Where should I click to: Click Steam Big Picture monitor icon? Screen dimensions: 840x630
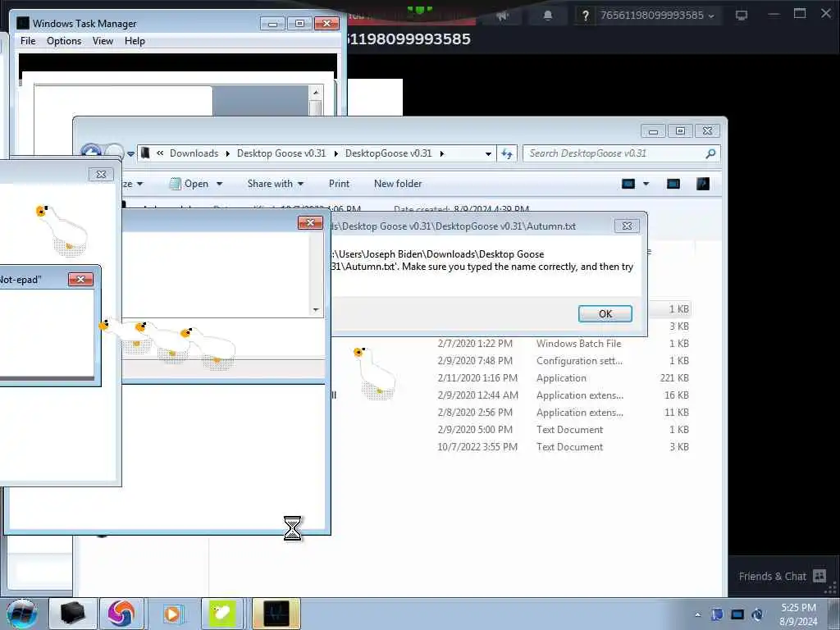[x=742, y=16]
